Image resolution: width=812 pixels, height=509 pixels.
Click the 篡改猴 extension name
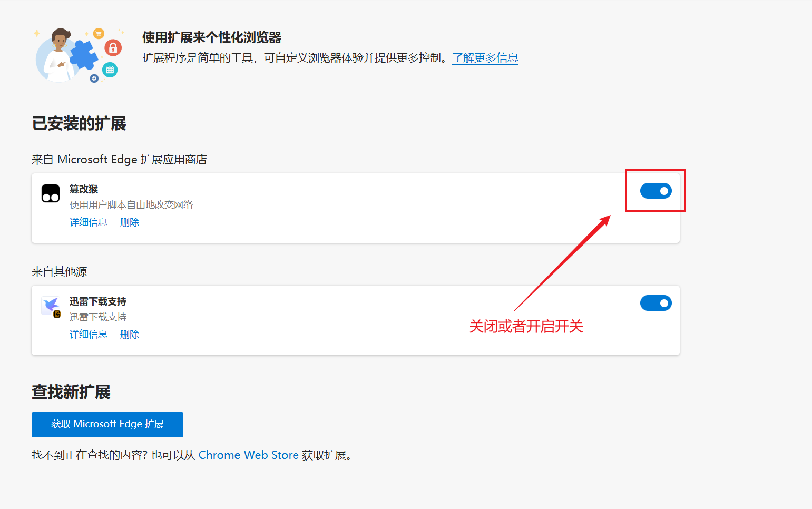pos(84,189)
